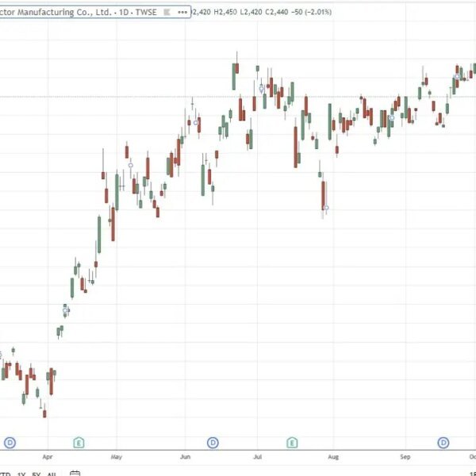Viewport: 476px width, 476px height.
Task: Click the −50 (−2.01%) change value
Action: point(311,12)
